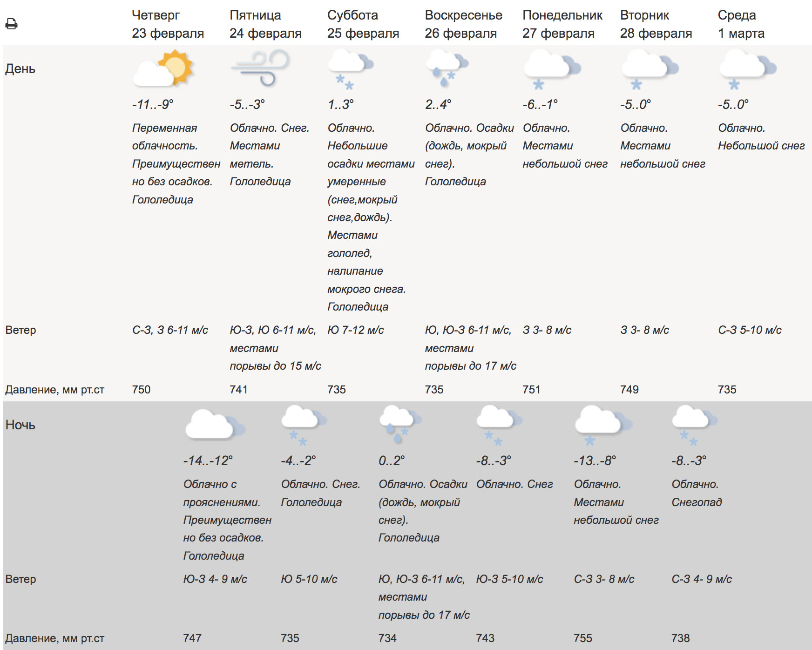Click day pressure value 751
This screenshot has width=812, height=650.
pos(531,390)
